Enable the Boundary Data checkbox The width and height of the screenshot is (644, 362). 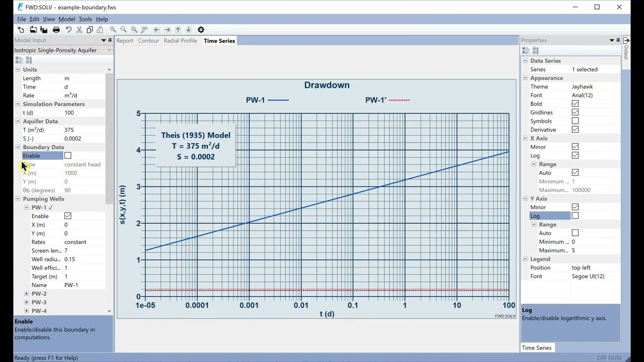(68, 156)
